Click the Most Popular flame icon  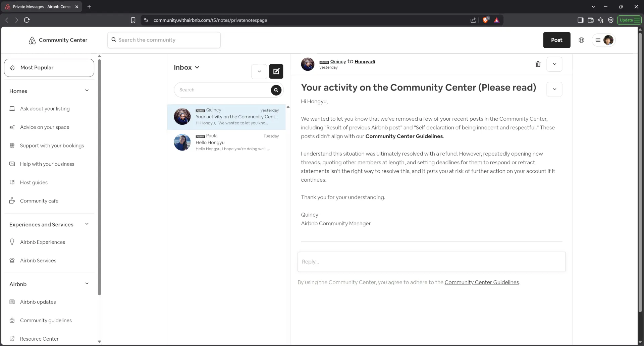point(12,68)
